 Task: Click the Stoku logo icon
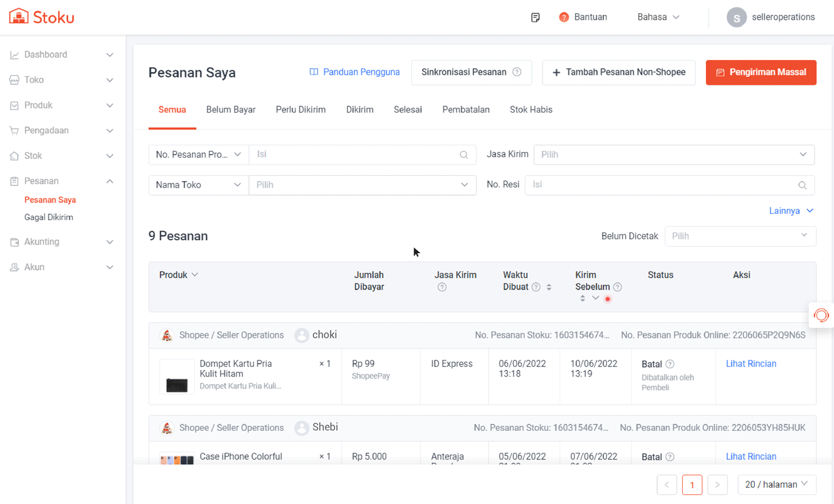[19, 17]
